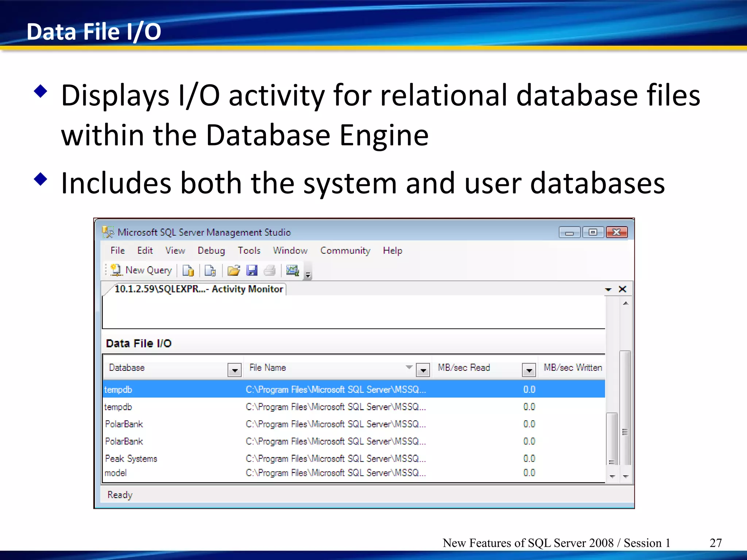Open Activity Monitor toolbar icon
This screenshot has height=560, width=747.
(x=293, y=271)
